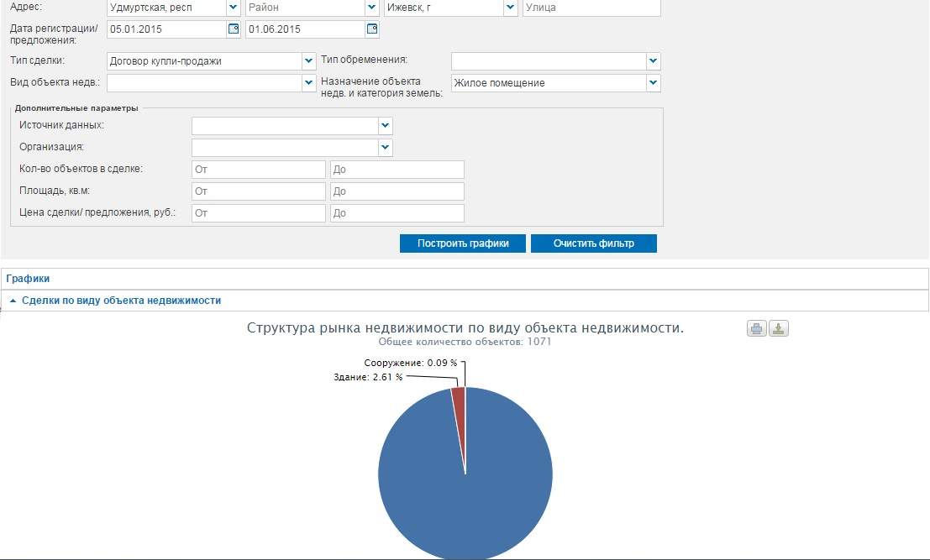Open Организация dropdown arrow
Image resolution: width=930 pixels, height=560 pixels.
click(386, 148)
